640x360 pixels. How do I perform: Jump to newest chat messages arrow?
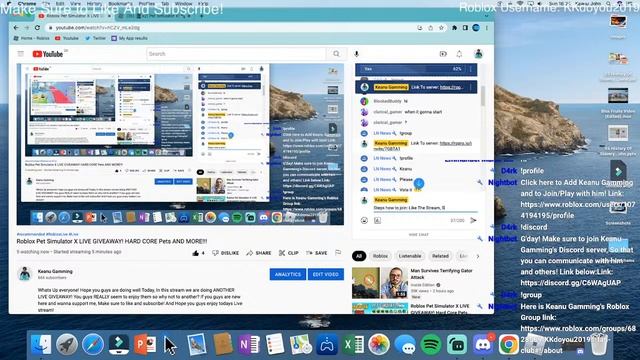(x=419, y=183)
